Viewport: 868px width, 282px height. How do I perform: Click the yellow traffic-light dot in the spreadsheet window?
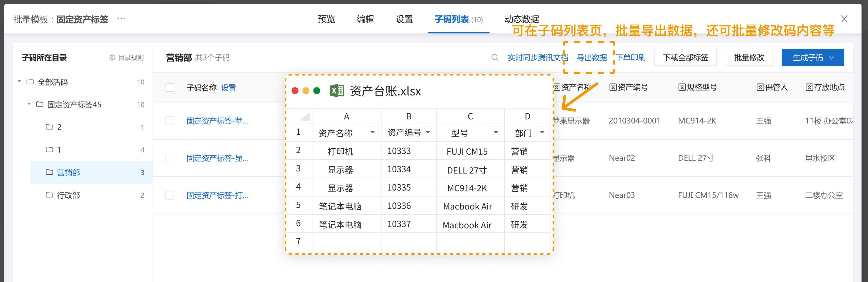[x=306, y=91]
